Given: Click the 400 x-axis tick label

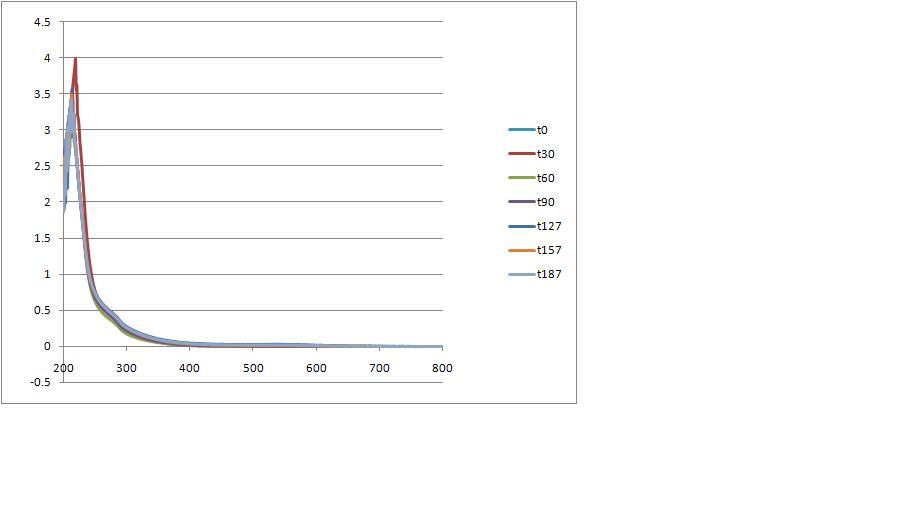Looking at the screenshot, I should (x=189, y=368).
